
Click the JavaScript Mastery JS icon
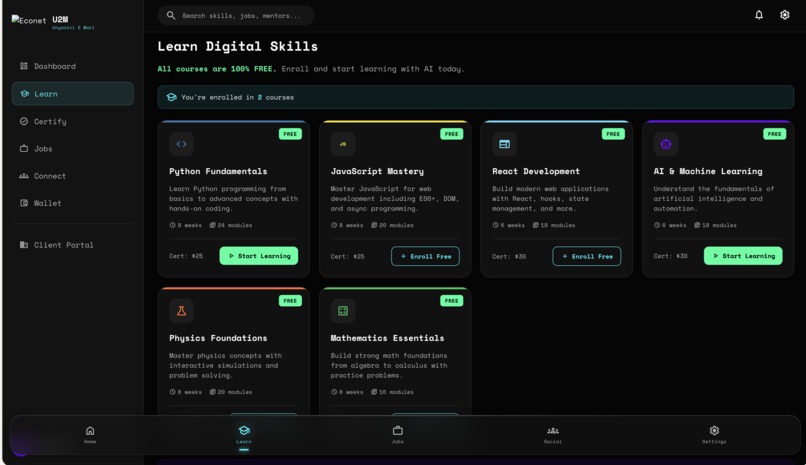[343, 144]
